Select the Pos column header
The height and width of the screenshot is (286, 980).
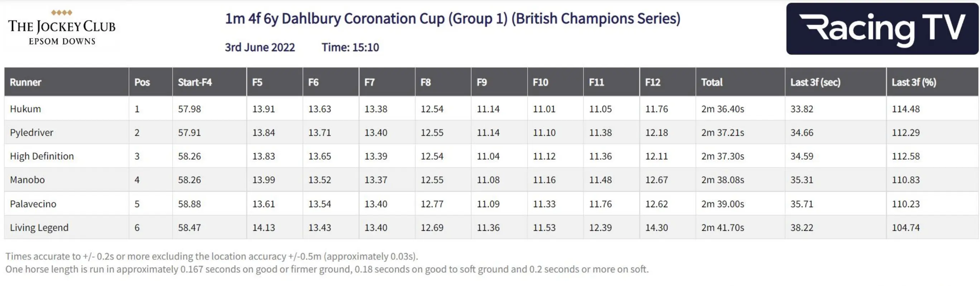(x=142, y=82)
